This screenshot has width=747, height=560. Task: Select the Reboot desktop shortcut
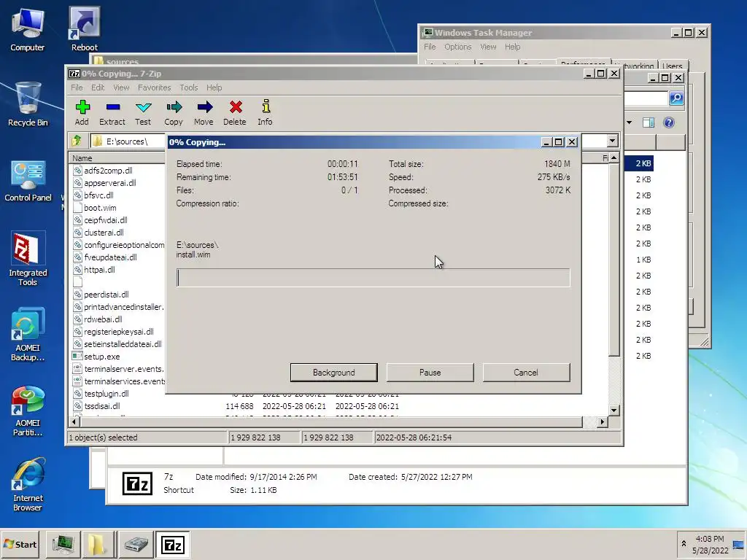pyautogui.click(x=85, y=29)
